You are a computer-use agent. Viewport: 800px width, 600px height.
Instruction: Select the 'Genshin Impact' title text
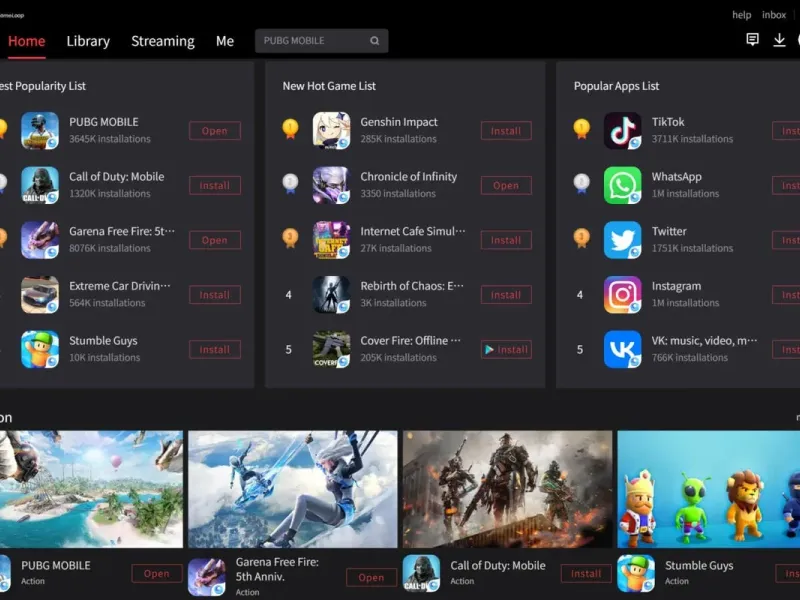[x=399, y=122]
